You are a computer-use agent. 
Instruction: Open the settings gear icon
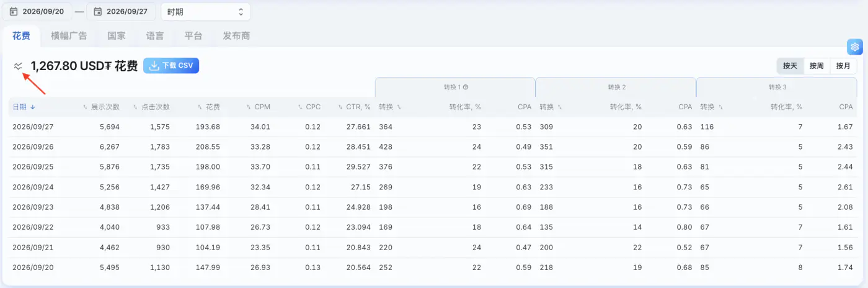click(x=855, y=47)
